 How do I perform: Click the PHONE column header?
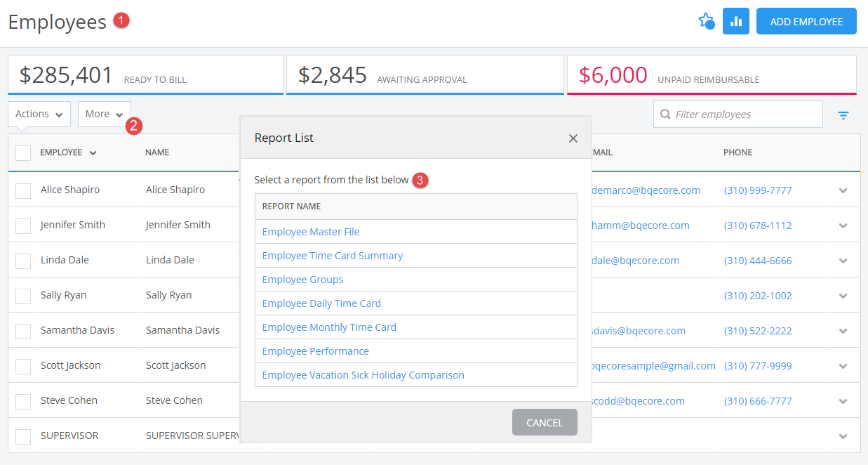[x=738, y=152]
